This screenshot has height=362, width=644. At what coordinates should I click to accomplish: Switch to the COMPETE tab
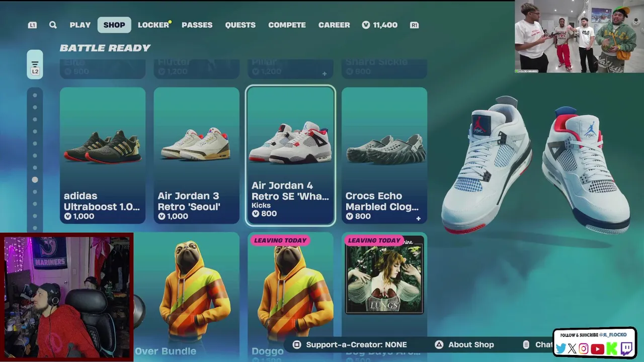pyautogui.click(x=287, y=25)
